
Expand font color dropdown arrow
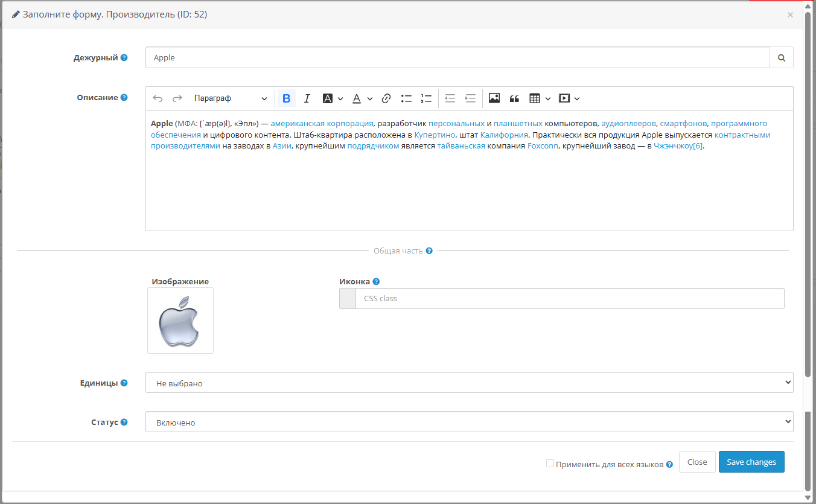tap(370, 98)
